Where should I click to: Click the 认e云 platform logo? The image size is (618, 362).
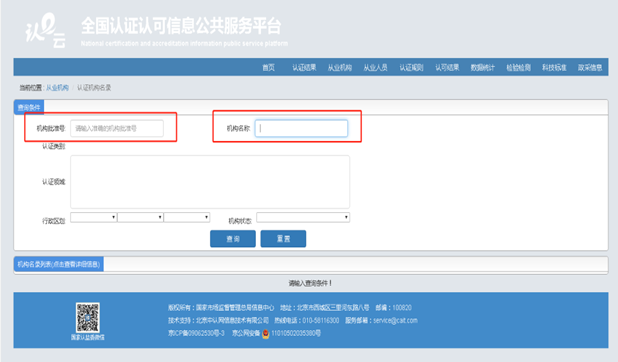[46, 30]
